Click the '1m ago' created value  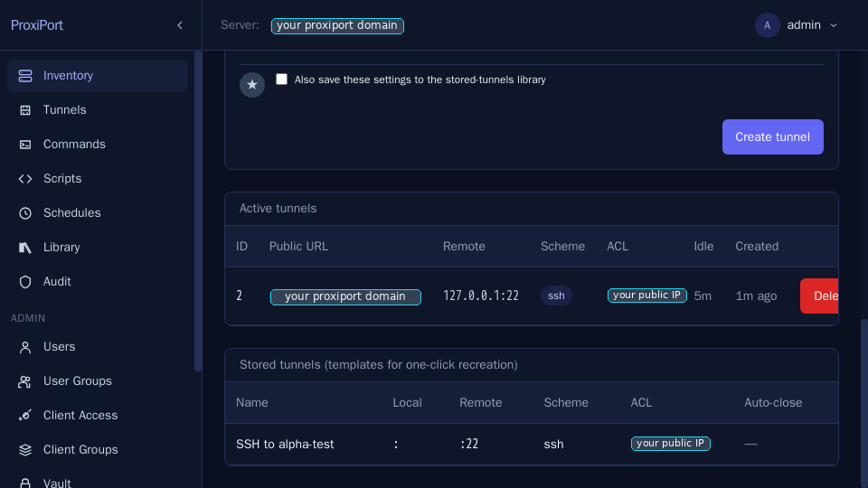pos(756,296)
